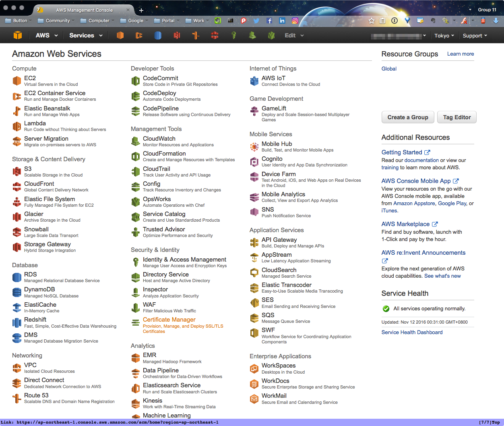
Task: Open the DynamoDB icon
Action: tap(17, 293)
